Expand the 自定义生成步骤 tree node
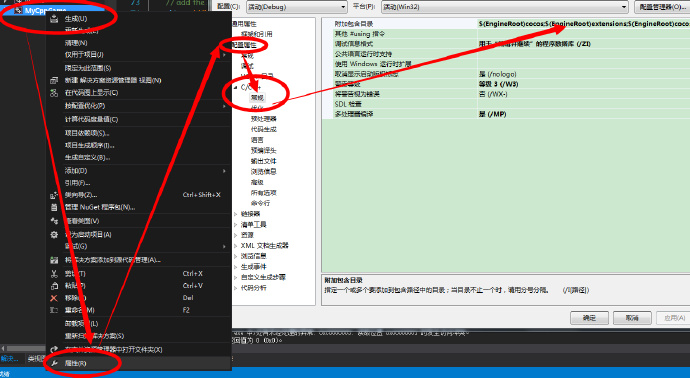690x378 pixels. pyautogui.click(x=235, y=277)
